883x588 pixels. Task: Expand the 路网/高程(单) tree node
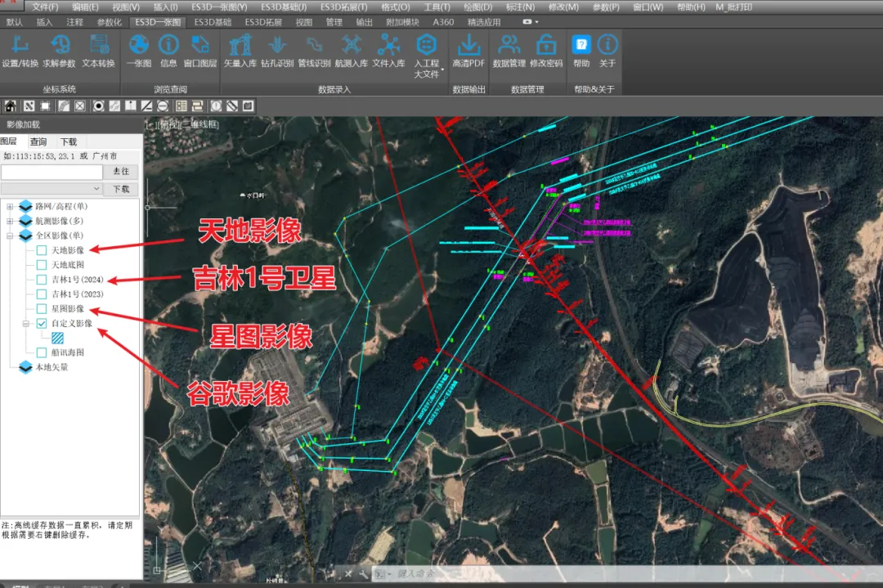pos(10,207)
